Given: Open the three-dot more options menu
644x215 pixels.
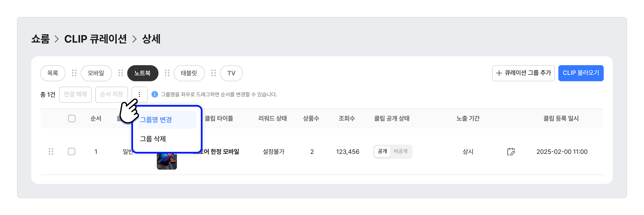Looking at the screenshot, I should pyautogui.click(x=139, y=94).
